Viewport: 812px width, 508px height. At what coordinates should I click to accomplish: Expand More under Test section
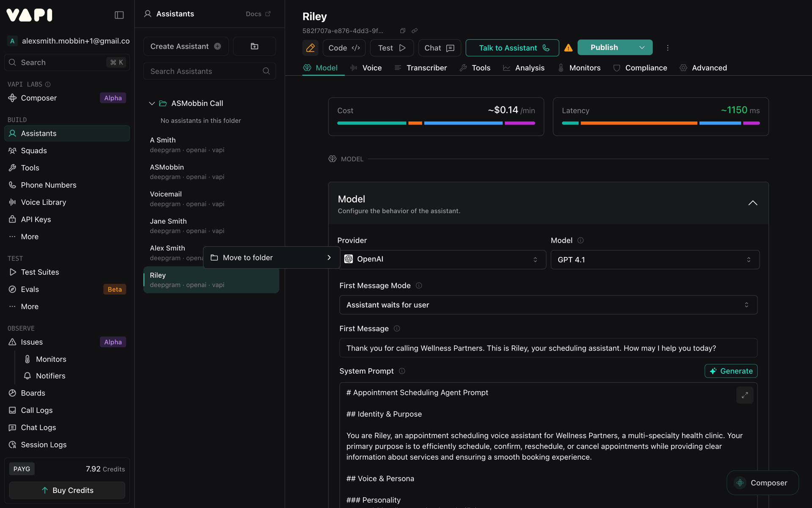[x=67, y=306]
